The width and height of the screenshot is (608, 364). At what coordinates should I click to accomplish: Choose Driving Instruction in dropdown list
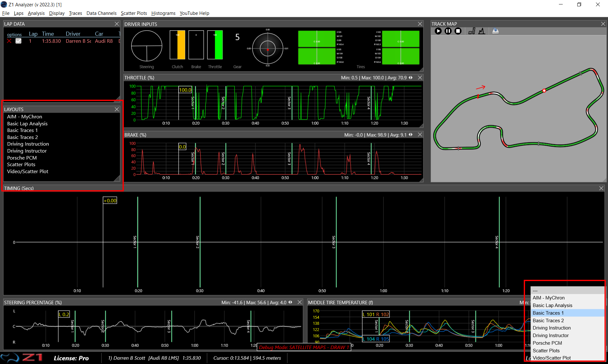568,328
